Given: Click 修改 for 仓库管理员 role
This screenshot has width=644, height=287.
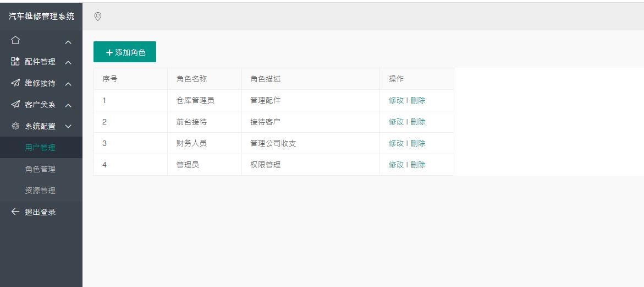Looking at the screenshot, I should [x=396, y=100].
